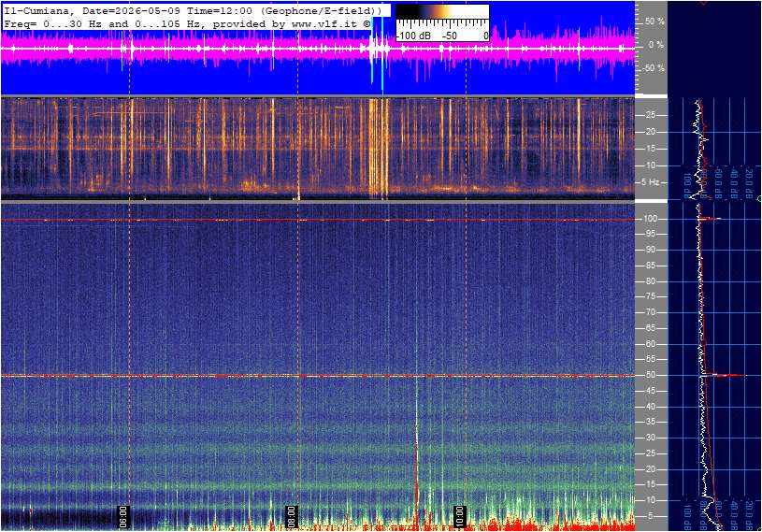Click 15 on the 0-105 Hz E-field axis

click(650, 485)
